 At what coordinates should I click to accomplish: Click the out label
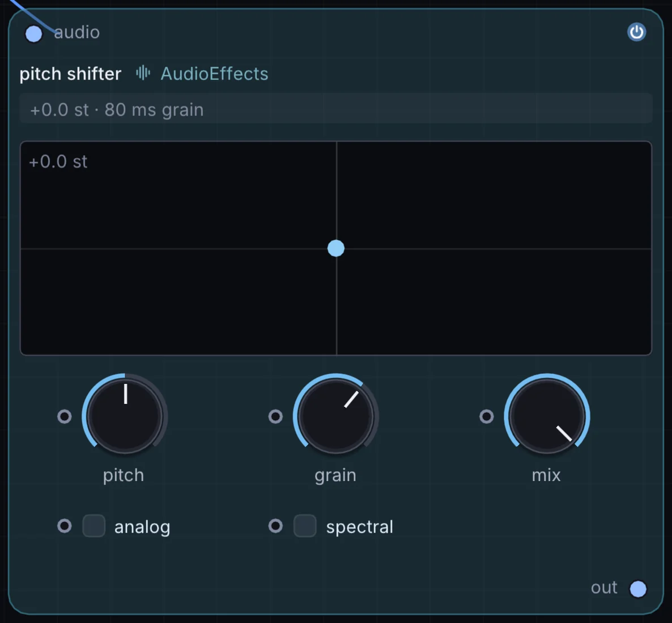pos(604,588)
